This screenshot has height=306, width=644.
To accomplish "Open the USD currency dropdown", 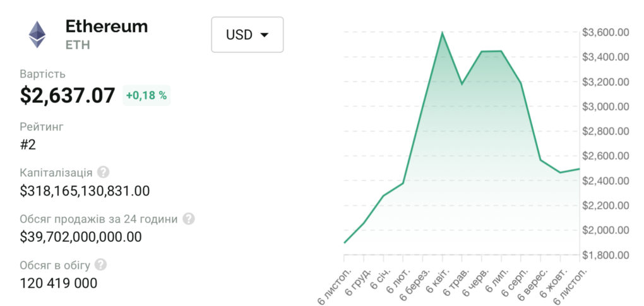I will click(247, 35).
